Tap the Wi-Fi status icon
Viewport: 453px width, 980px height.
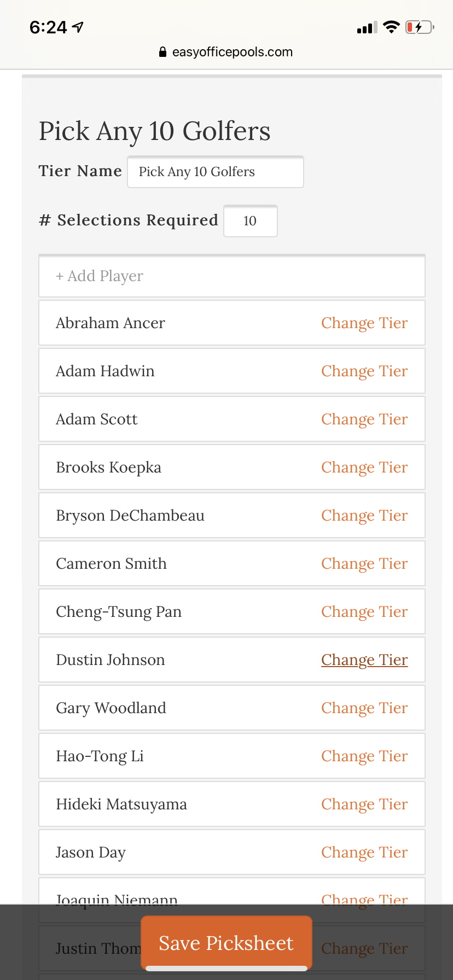point(391,27)
